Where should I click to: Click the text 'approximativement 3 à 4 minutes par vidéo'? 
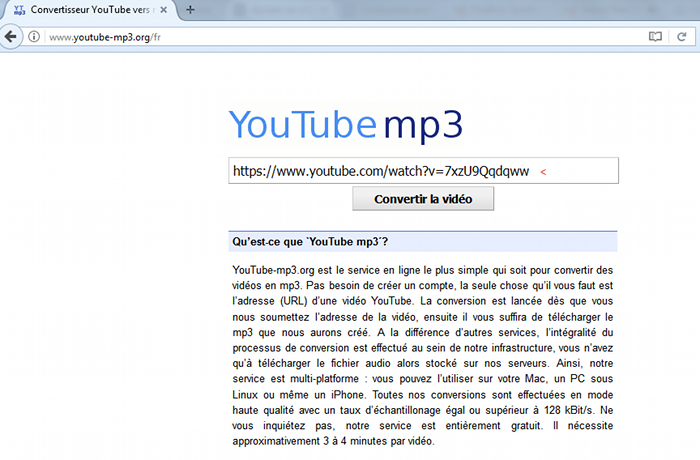(333, 441)
